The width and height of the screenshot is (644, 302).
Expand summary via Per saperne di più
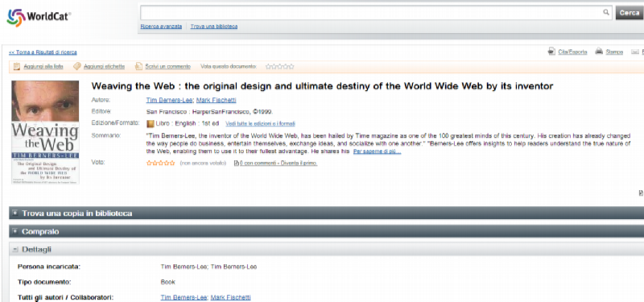point(377,151)
